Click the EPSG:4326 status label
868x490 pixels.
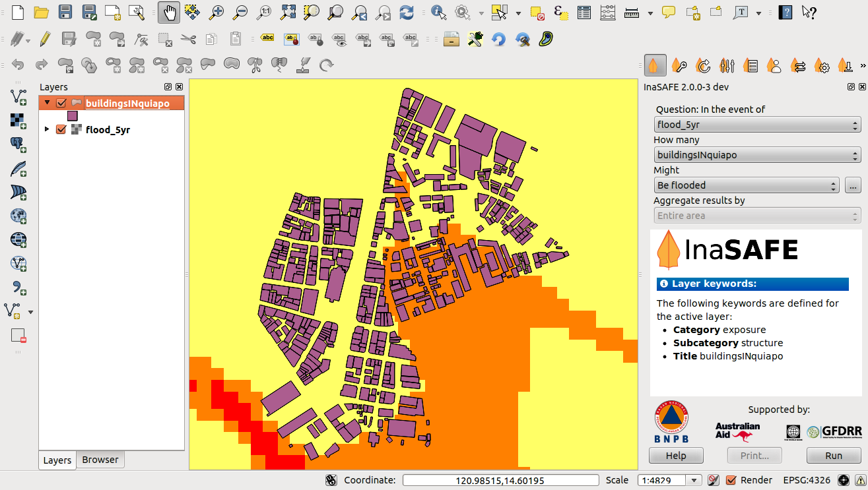tap(808, 480)
